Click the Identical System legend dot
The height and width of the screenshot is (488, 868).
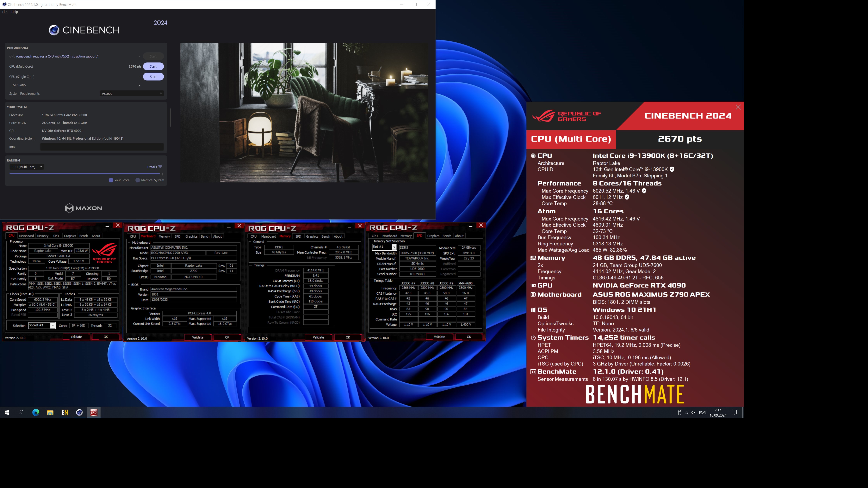coord(138,180)
